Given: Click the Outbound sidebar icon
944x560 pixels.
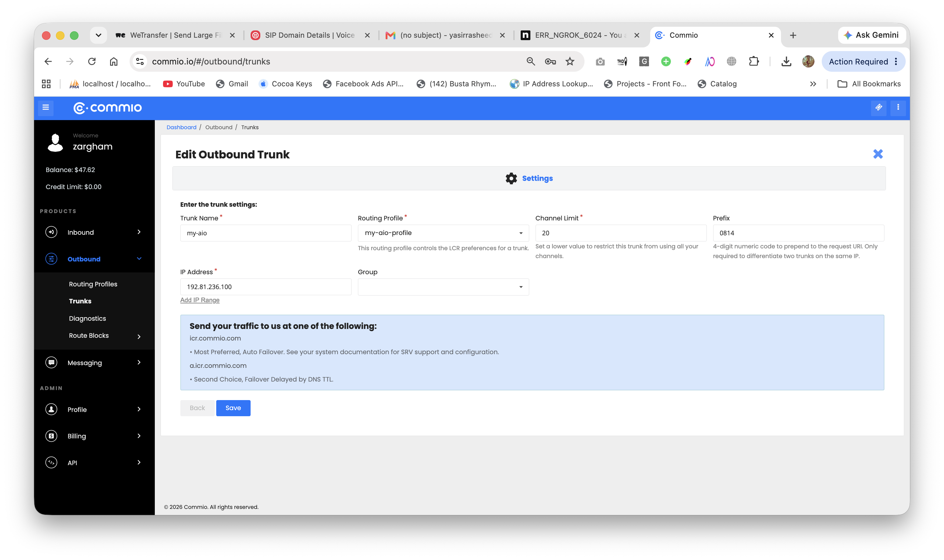Looking at the screenshot, I should (x=51, y=258).
